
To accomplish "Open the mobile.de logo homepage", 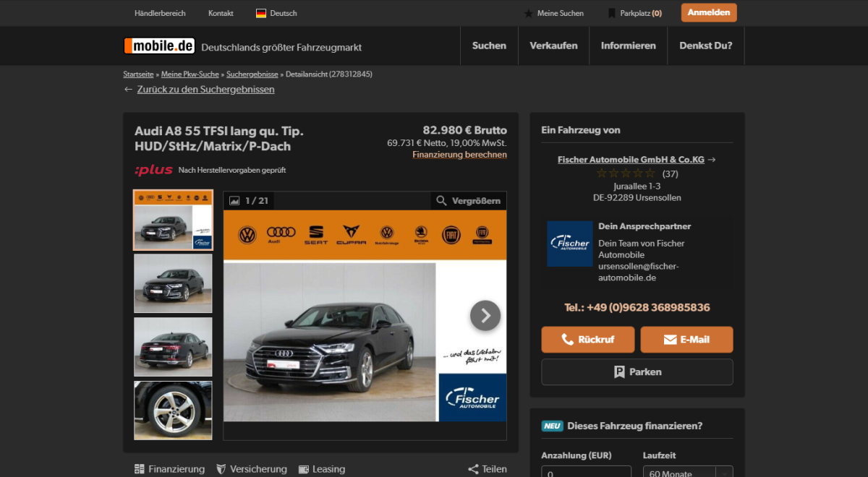I will 159,46.
